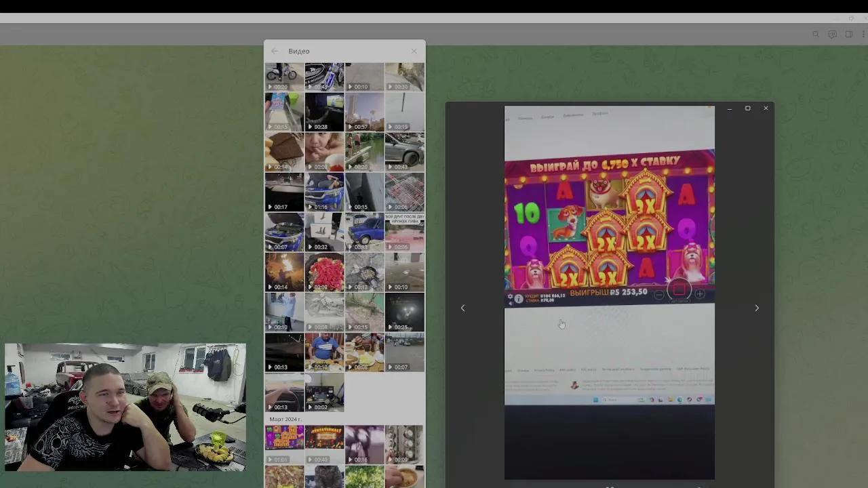Open video chat icon in header
The image size is (868, 488).
pos(832,35)
